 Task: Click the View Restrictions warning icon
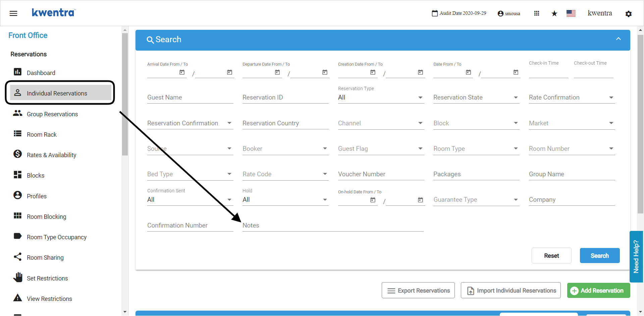pyautogui.click(x=17, y=298)
